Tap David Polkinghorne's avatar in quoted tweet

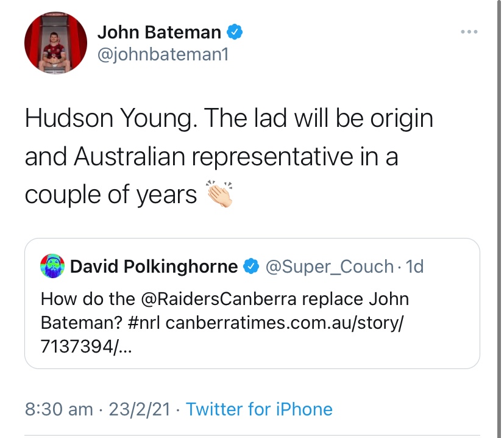pyautogui.click(x=52, y=267)
